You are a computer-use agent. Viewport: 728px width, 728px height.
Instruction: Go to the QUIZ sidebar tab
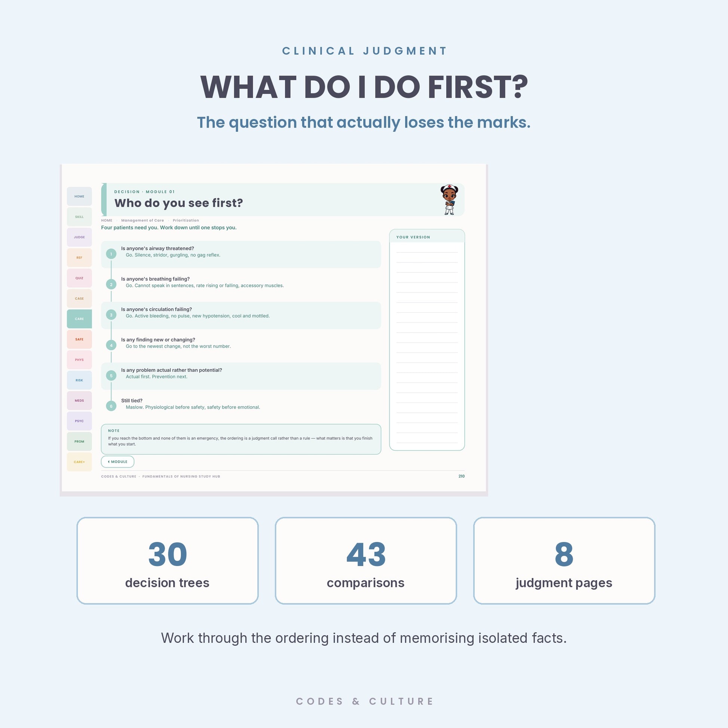(79, 278)
